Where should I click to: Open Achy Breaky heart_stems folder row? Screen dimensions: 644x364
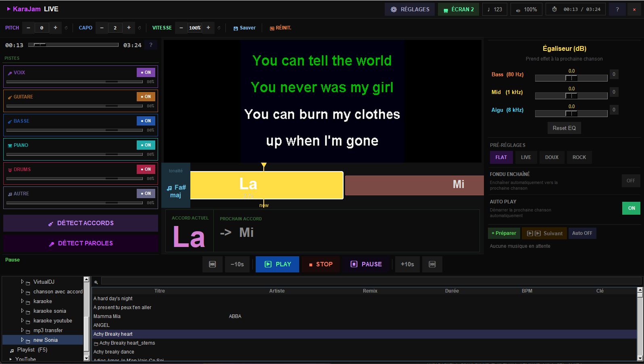[x=364, y=343]
